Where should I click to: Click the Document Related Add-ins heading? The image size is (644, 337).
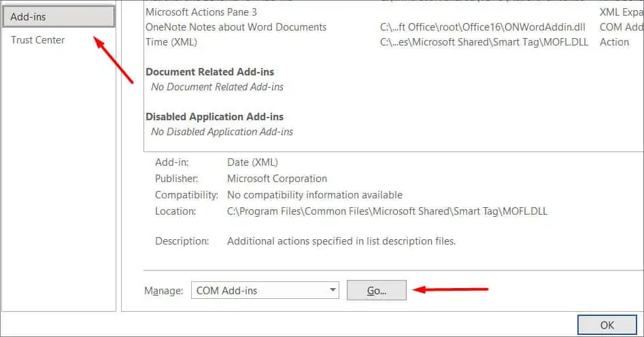(210, 72)
